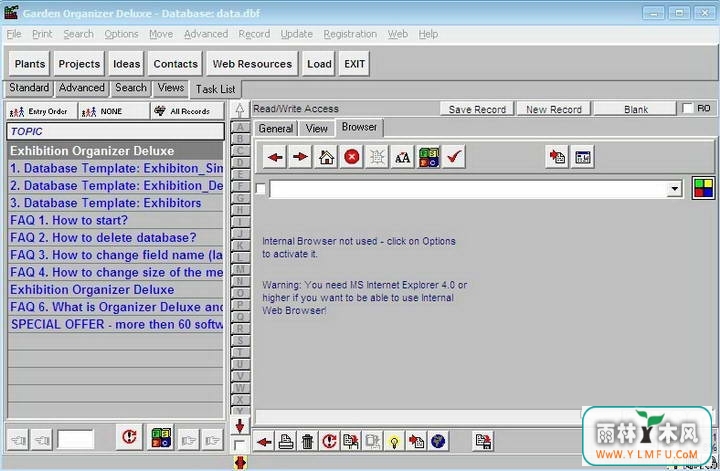Open the four-color palette swatch

703,188
